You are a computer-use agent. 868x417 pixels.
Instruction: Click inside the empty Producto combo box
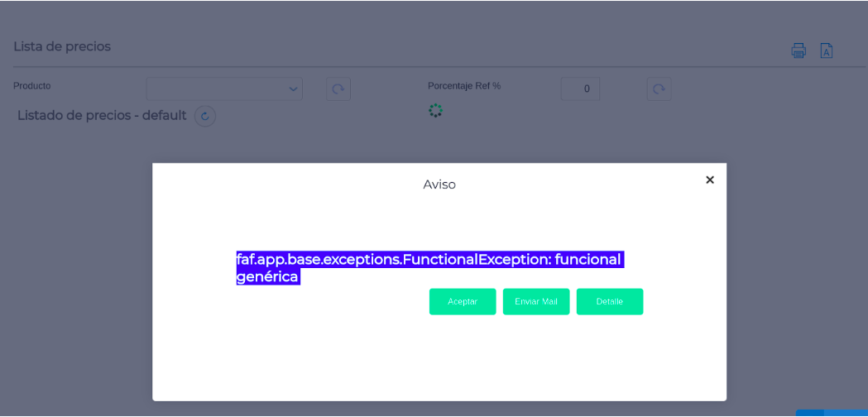coord(215,89)
